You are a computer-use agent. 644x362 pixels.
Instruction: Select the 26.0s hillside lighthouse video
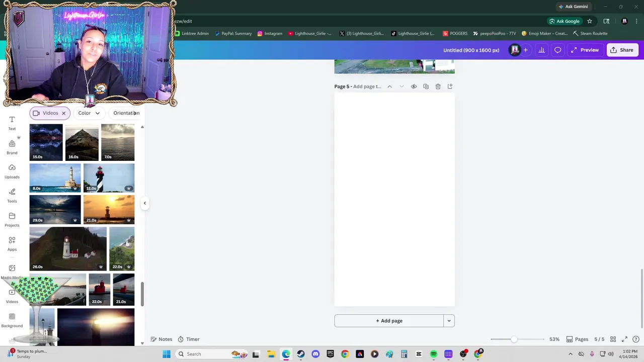tap(68, 249)
